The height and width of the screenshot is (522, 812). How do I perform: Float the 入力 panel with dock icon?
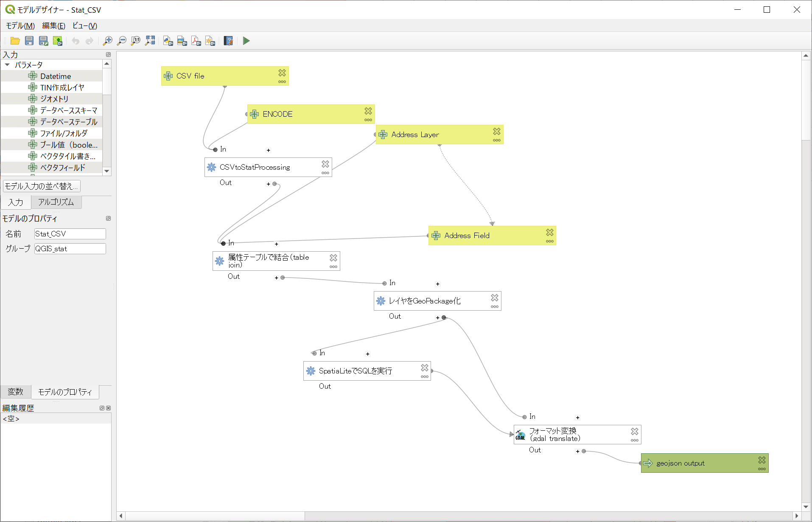click(108, 54)
